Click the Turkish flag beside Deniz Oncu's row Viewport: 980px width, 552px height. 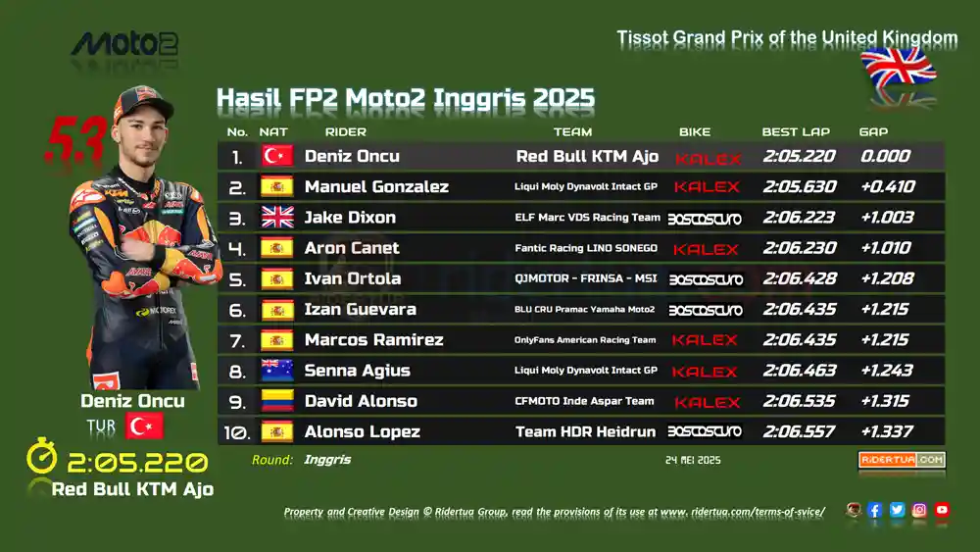pyautogui.click(x=277, y=156)
